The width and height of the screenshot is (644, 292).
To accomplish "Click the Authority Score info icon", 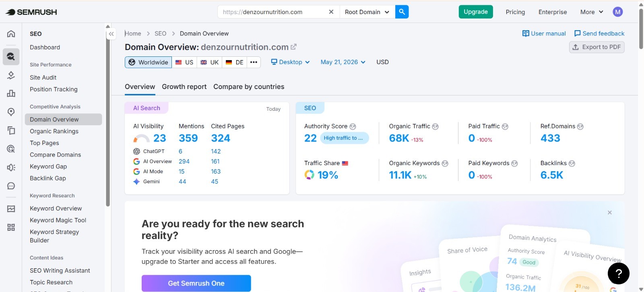I will 353,126.
